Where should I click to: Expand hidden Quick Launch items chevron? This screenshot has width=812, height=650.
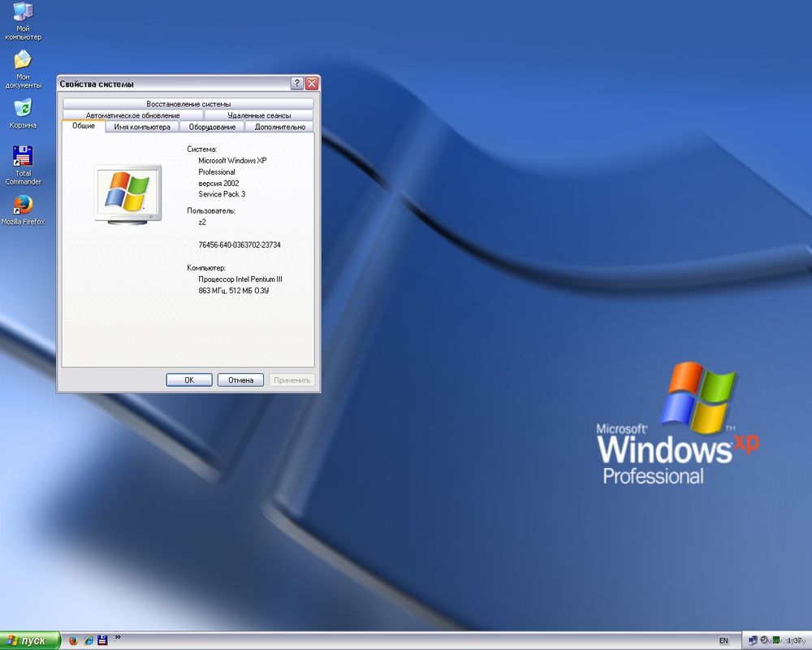coord(118,638)
